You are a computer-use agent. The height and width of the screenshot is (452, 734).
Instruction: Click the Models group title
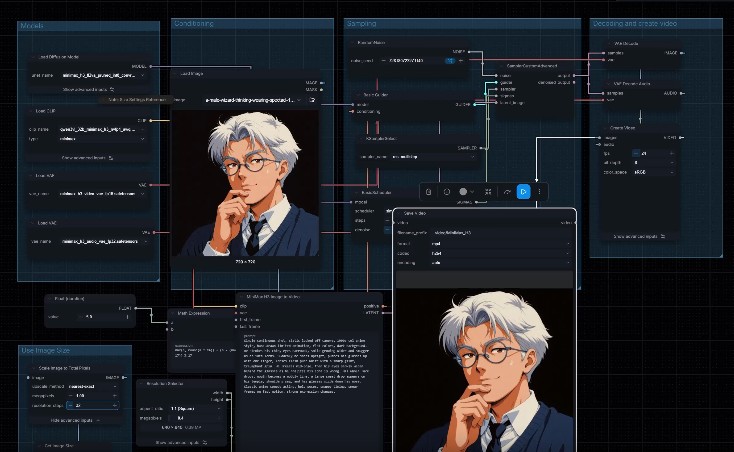(x=32, y=25)
